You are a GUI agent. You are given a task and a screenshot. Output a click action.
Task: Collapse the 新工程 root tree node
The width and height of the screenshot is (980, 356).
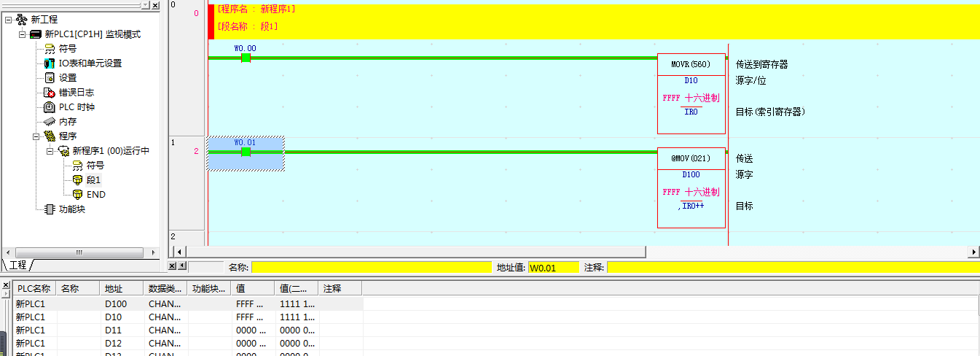point(9,20)
